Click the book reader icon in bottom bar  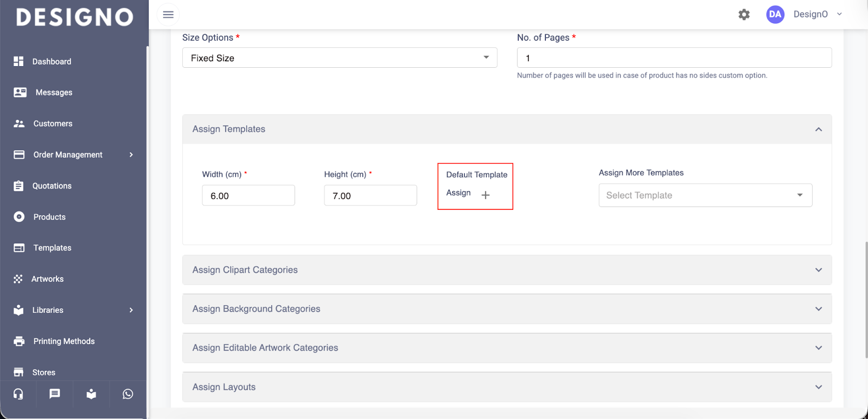click(91, 394)
